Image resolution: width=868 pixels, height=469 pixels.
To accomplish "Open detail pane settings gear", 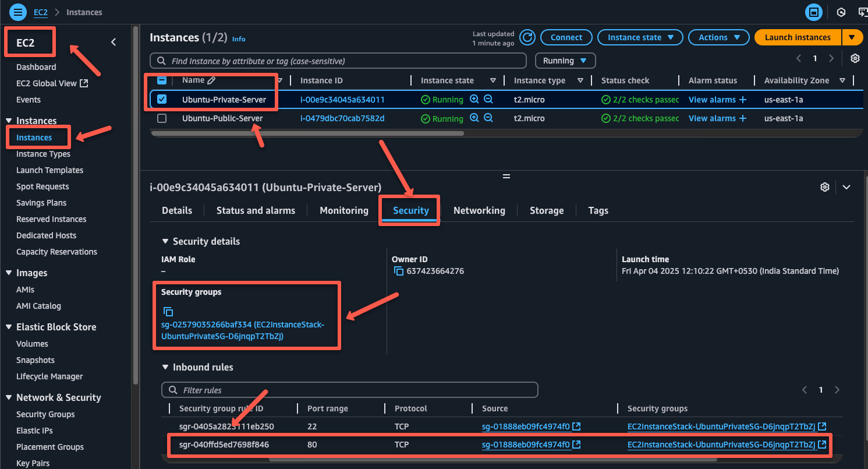I will [824, 187].
